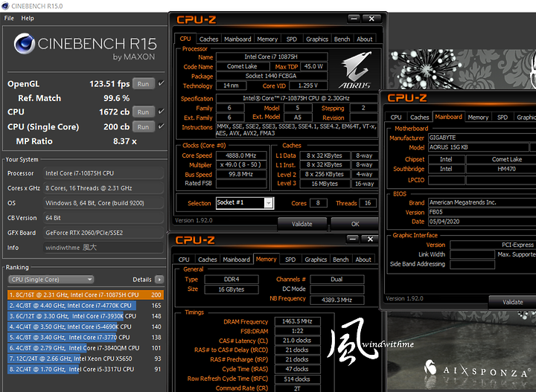Open the File menu

(x=9, y=18)
